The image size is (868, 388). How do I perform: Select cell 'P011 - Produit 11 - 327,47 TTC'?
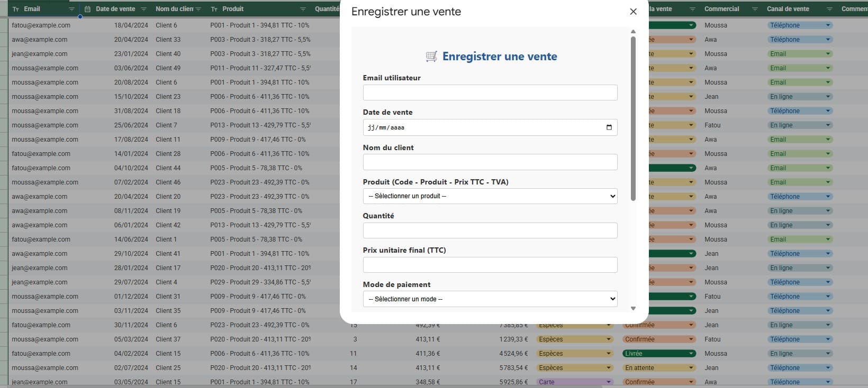point(260,68)
